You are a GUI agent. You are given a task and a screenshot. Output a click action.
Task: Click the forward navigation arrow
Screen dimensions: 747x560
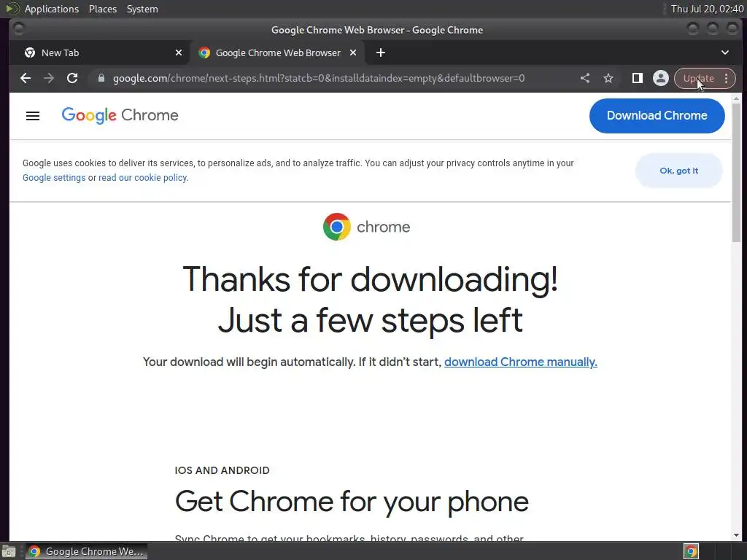[x=49, y=78]
